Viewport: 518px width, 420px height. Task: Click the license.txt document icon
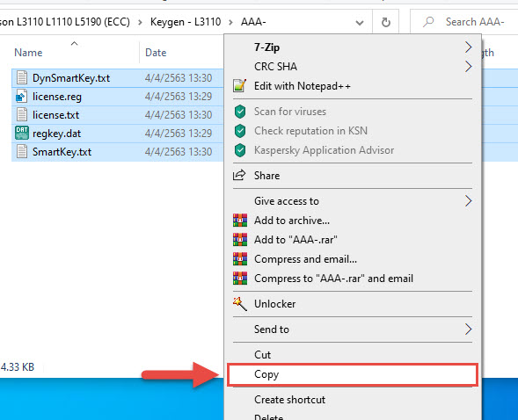pos(22,115)
